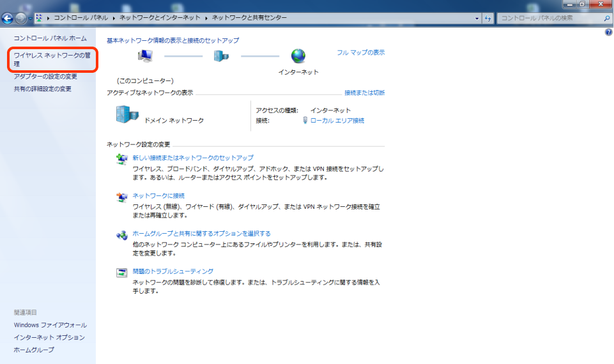Open the address bar history dropdown arrow
Viewport: 614px width, 364px height.
click(477, 18)
